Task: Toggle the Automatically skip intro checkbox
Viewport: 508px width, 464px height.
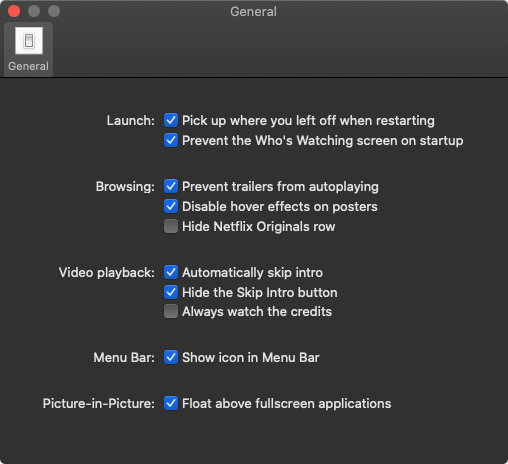Action: (171, 272)
